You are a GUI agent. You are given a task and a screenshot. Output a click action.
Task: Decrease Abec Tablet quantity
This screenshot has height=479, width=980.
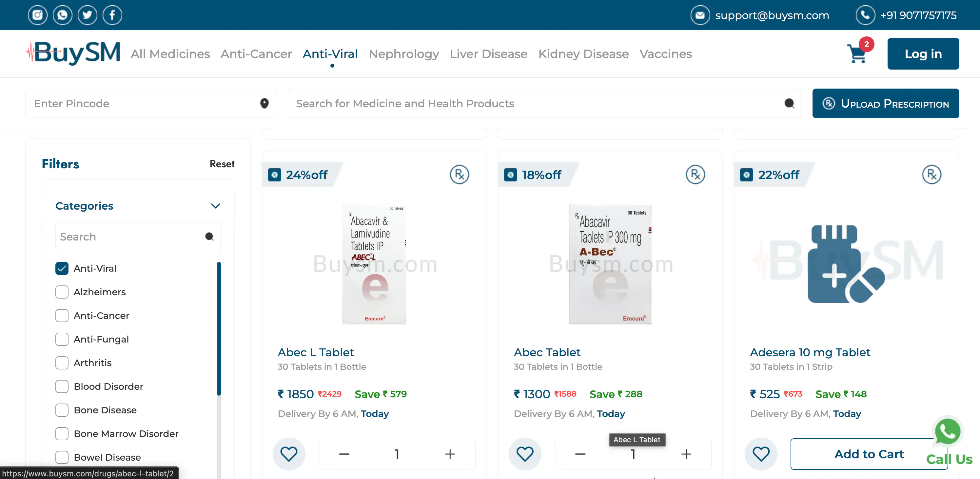[x=580, y=453]
